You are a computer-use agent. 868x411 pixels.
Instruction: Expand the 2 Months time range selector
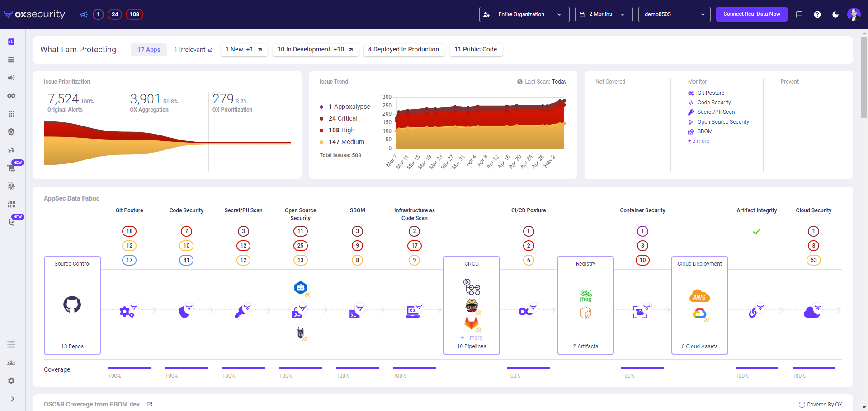coord(603,14)
